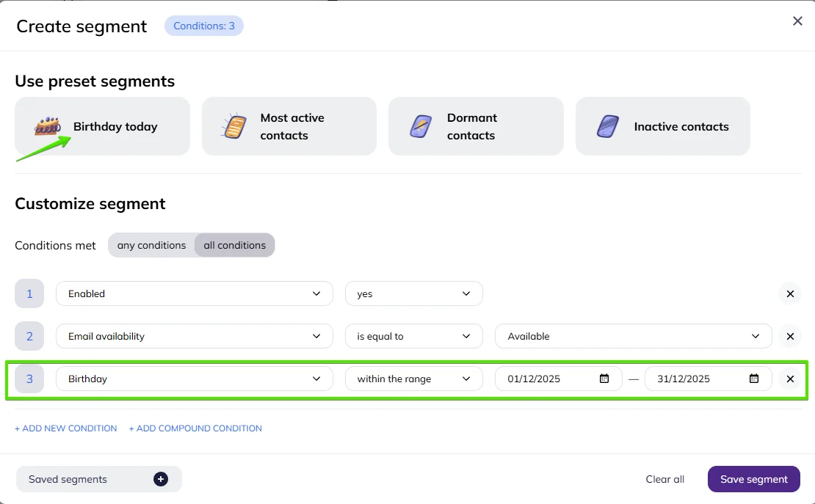Click the plus icon in Saved segments
The height and width of the screenshot is (504, 815).
point(161,479)
